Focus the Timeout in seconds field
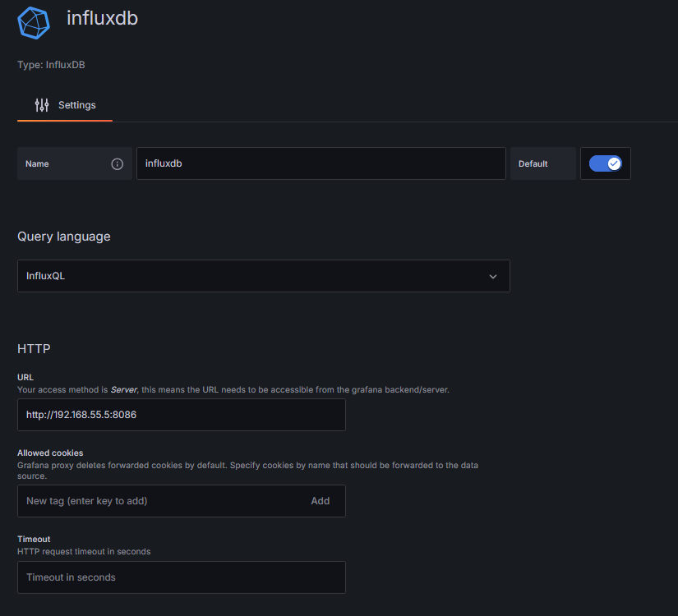 181,577
